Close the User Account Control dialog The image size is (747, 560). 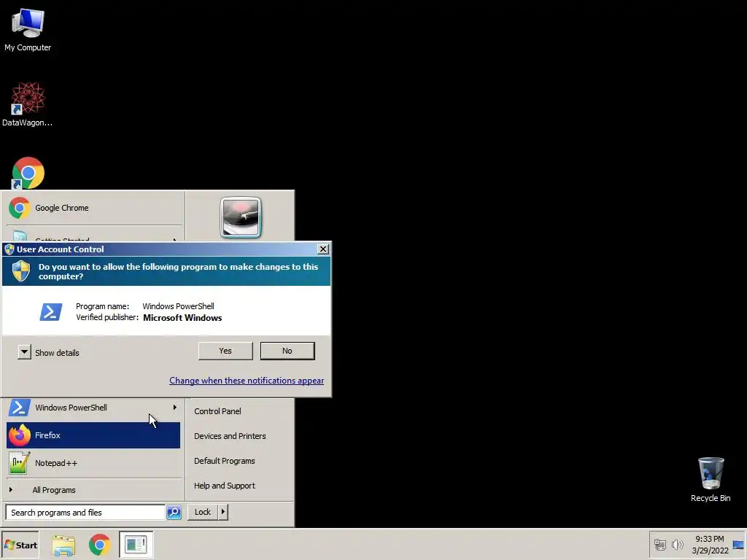[x=323, y=249]
